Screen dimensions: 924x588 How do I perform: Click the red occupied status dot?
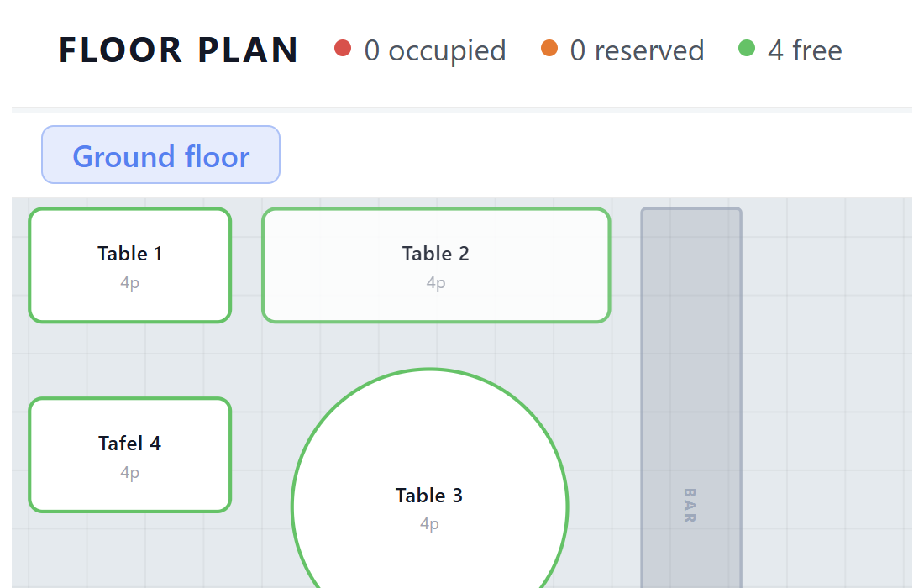click(x=342, y=49)
